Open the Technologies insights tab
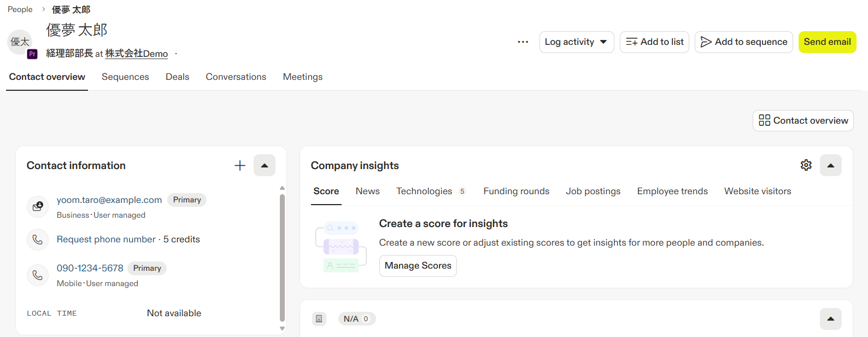The width and height of the screenshot is (868, 337). [x=424, y=191]
